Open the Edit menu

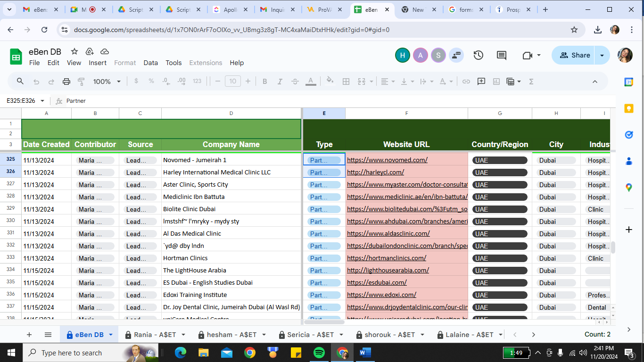tap(53, 63)
